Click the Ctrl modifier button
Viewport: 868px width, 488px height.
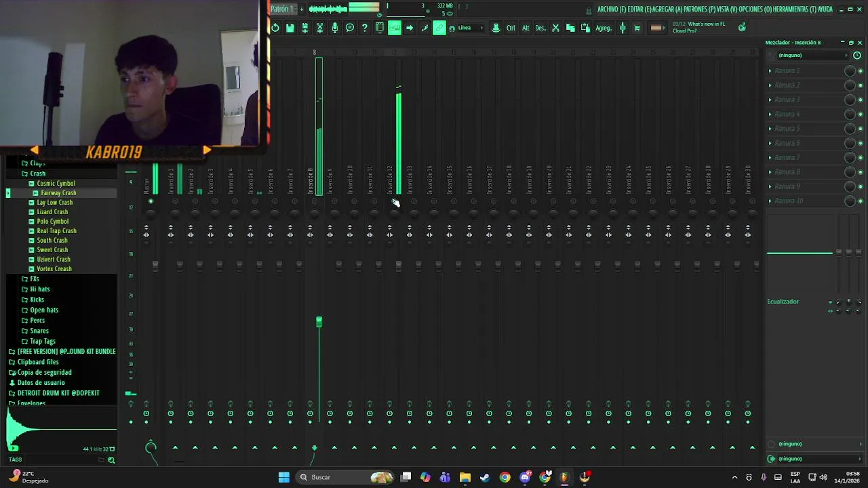point(511,28)
